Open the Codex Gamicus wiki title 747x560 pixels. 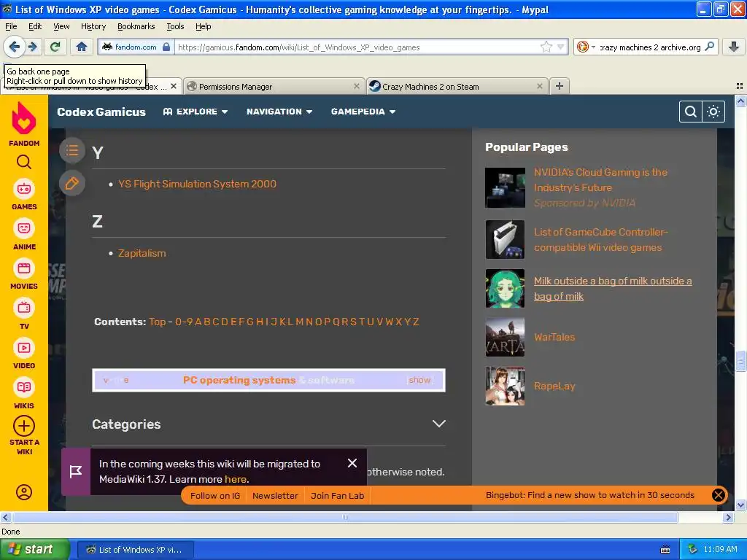101,112
